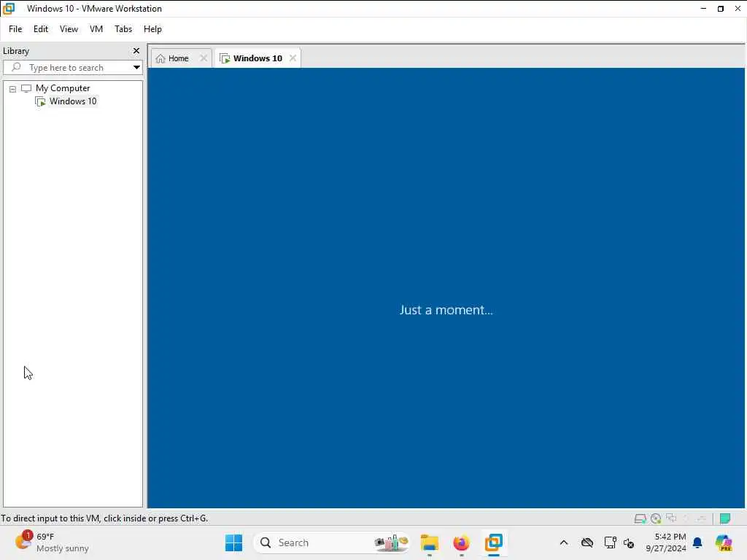Click the muted volume tray icon
Viewport: 747px width, 560px height.
click(x=629, y=543)
